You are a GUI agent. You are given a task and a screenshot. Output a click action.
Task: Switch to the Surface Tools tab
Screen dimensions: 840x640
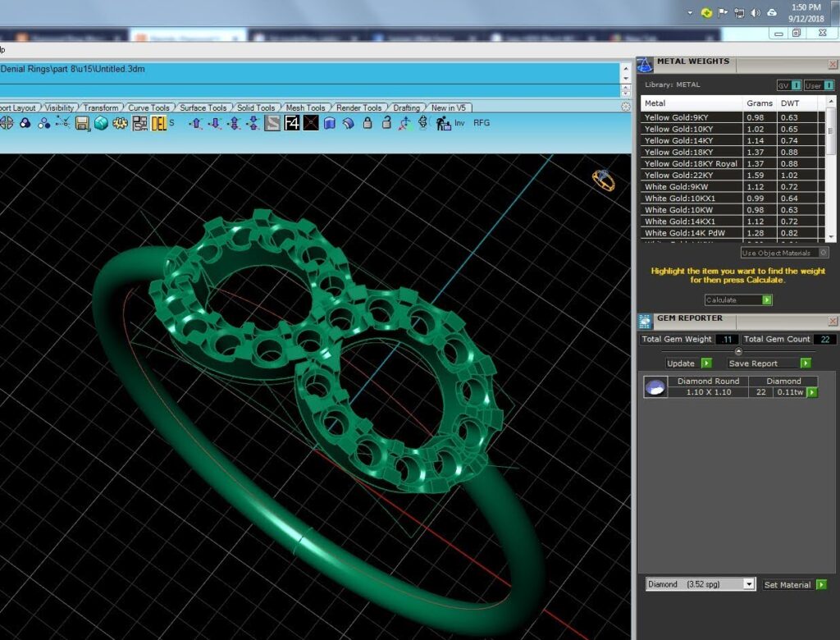pyautogui.click(x=203, y=107)
